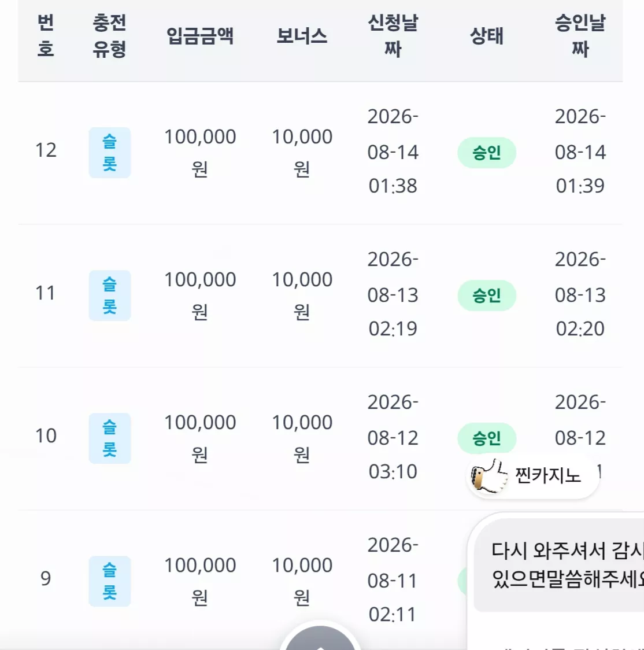Viewport: 644px width, 650px height.
Task: Click the 승인 status badge in row 12
Action: [x=487, y=153]
